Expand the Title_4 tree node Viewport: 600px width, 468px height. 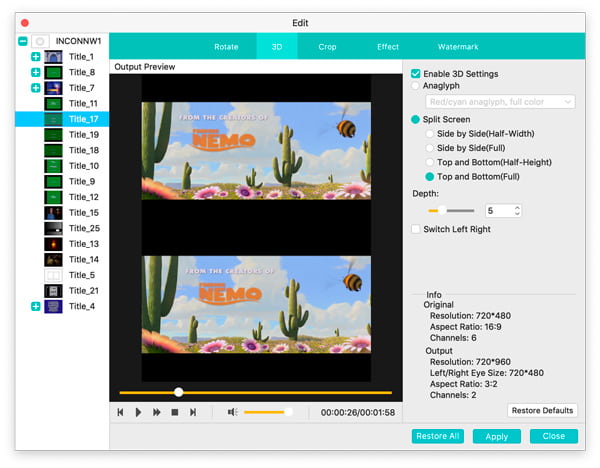point(36,306)
